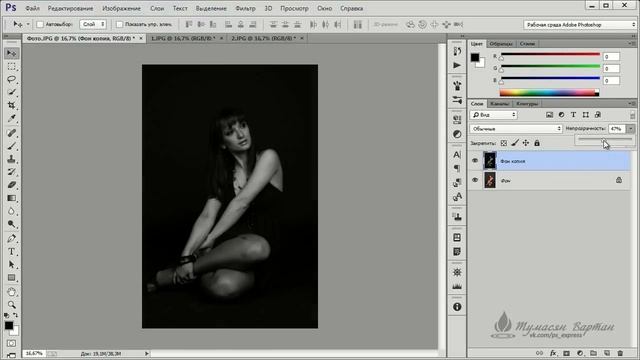Open the Редактирование menu
The image size is (640, 360).
tap(70, 8)
